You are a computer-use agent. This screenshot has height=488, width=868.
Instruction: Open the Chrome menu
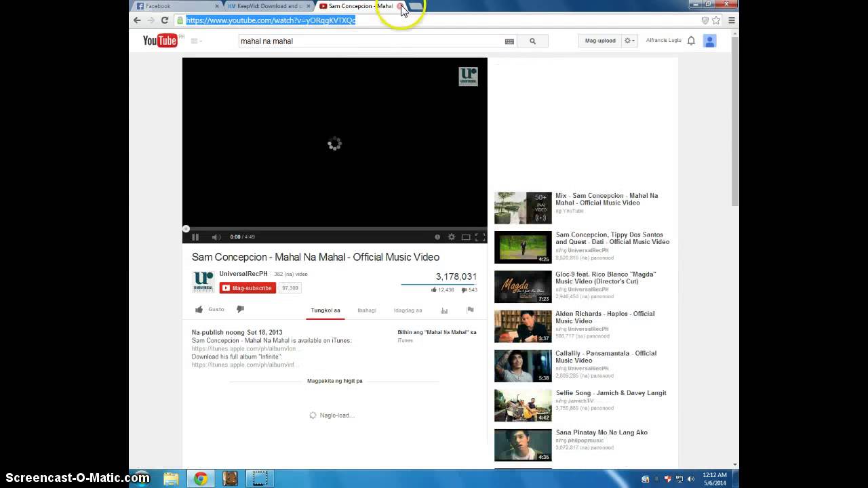(x=731, y=20)
